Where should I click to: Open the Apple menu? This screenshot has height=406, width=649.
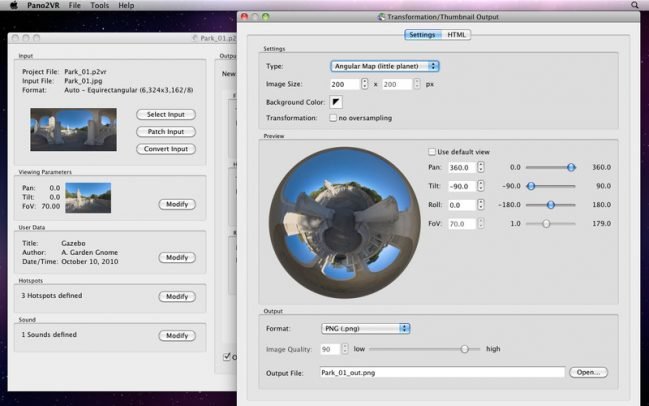tap(13, 5)
